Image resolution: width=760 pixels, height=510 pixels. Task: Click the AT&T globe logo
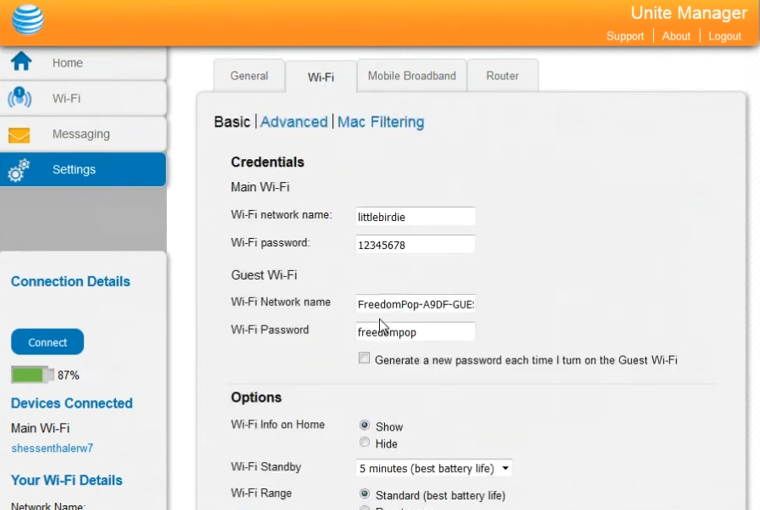coord(28,19)
